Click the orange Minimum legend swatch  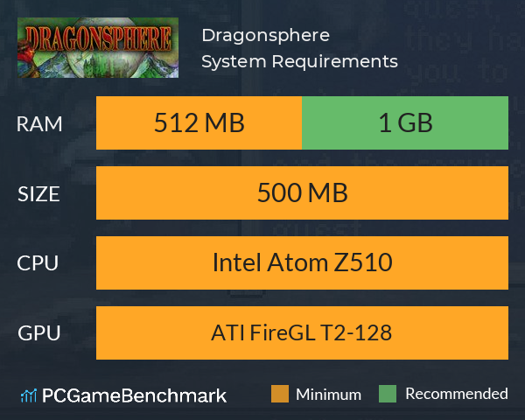tap(280, 394)
